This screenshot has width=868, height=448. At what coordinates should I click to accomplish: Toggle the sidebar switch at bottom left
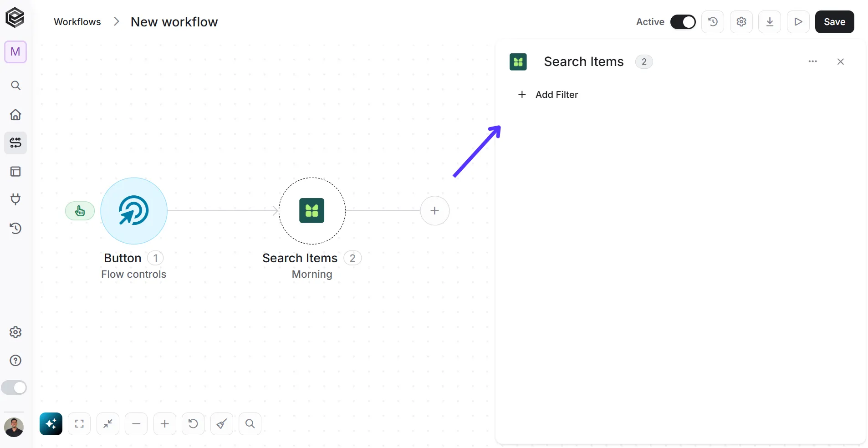tap(14, 388)
